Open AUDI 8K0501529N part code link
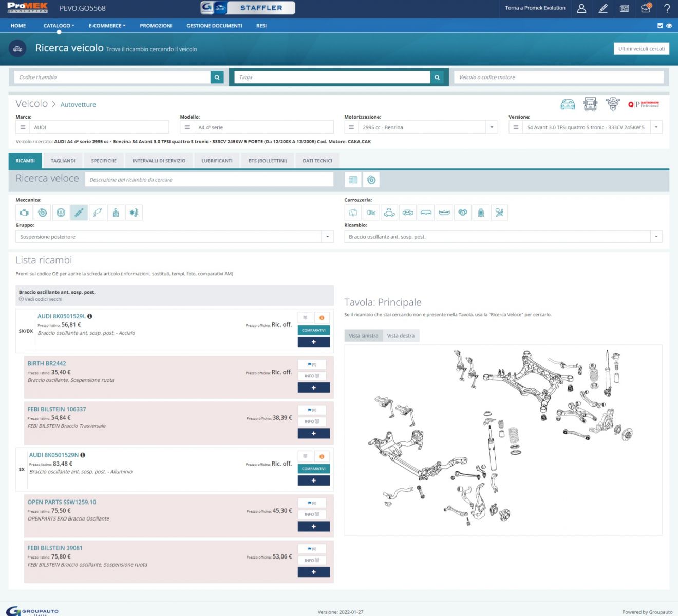This screenshot has height=616, width=678. click(54, 455)
